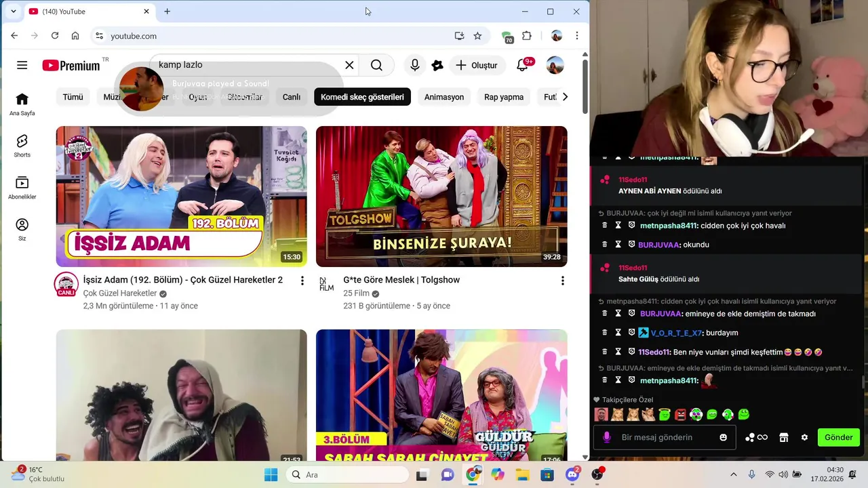Image resolution: width=868 pixels, height=488 pixels.
Task: Open the weather widget 16°C Çok bulutlu
Action: coord(37,474)
